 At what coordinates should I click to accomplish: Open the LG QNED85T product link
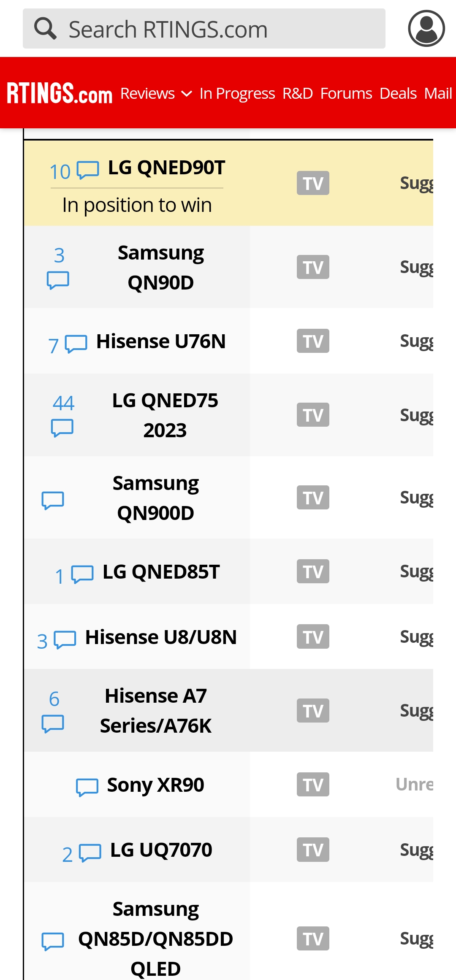pyautogui.click(x=161, y=571)
